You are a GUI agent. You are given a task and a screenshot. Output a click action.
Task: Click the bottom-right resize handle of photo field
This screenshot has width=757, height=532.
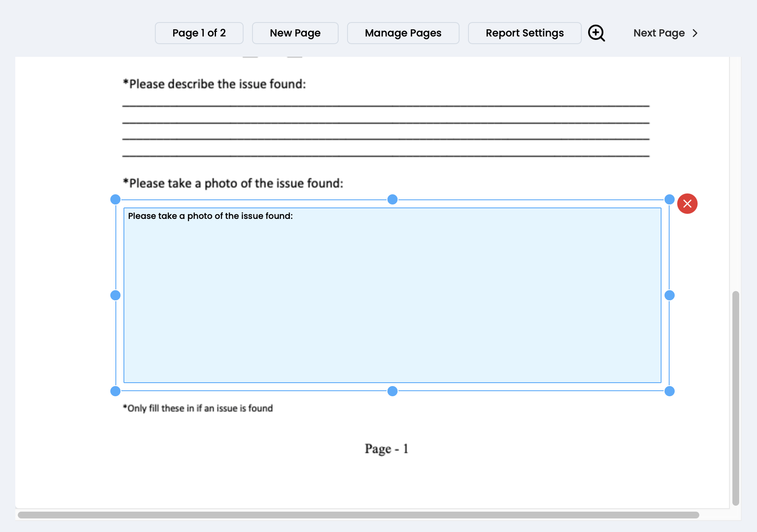click(669, 391)
